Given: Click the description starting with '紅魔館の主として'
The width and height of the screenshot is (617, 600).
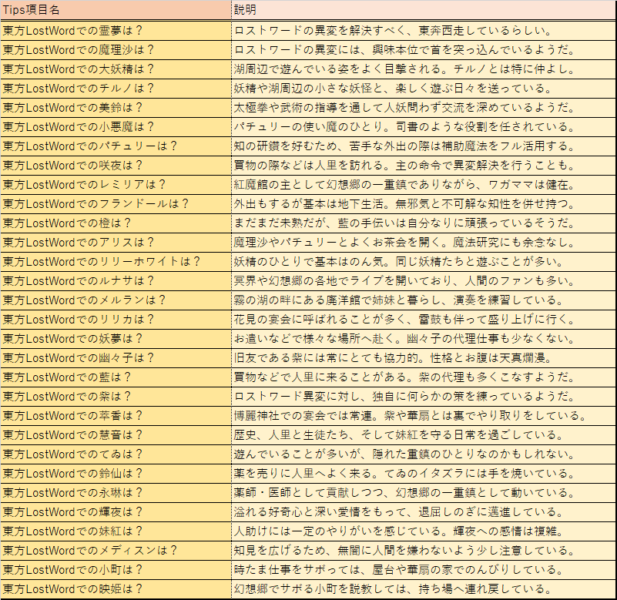Looking at the screenshot, I should (422, 184).
